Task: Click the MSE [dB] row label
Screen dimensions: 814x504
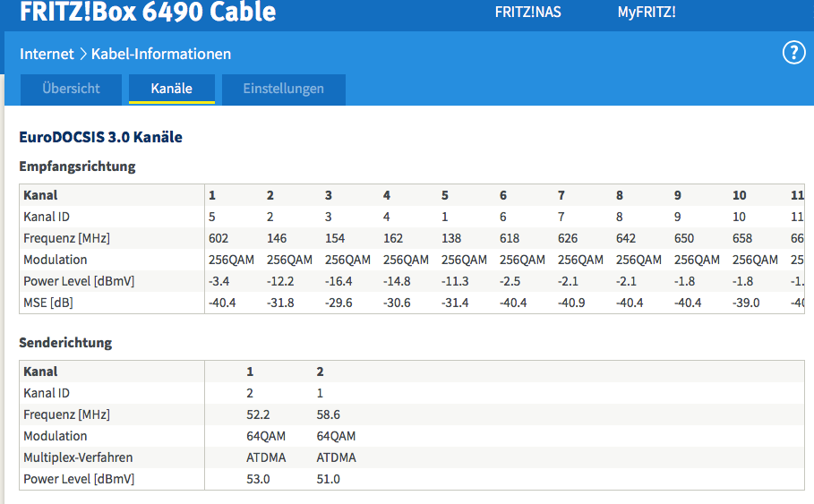Action: pos(48,303)
